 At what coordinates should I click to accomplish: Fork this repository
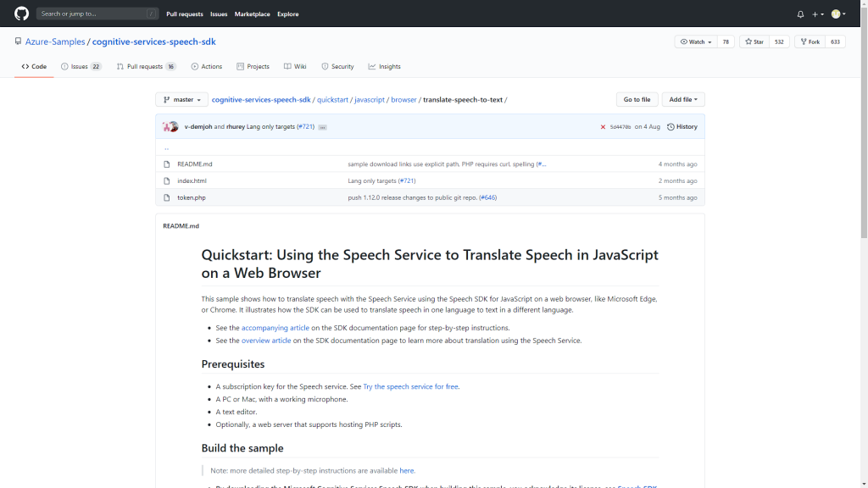coord(810,42)
